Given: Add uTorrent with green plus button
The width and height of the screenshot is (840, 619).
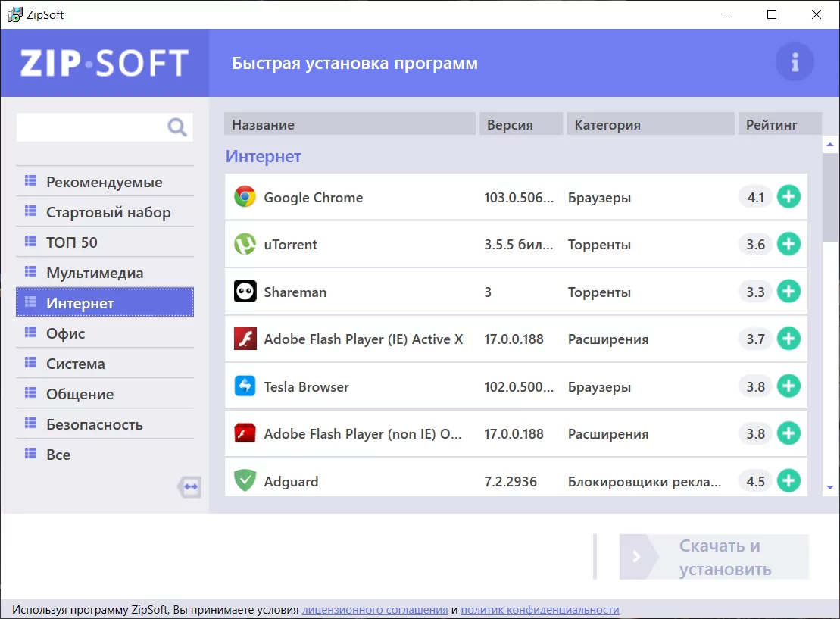Looking at the screenshot, I should (x=788, y=244).
